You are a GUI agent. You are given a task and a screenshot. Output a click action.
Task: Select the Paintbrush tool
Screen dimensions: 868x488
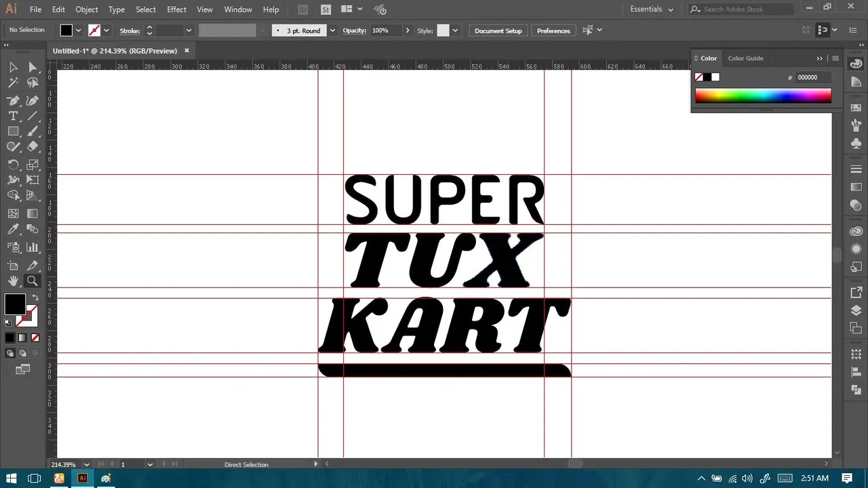pos(33,131)
